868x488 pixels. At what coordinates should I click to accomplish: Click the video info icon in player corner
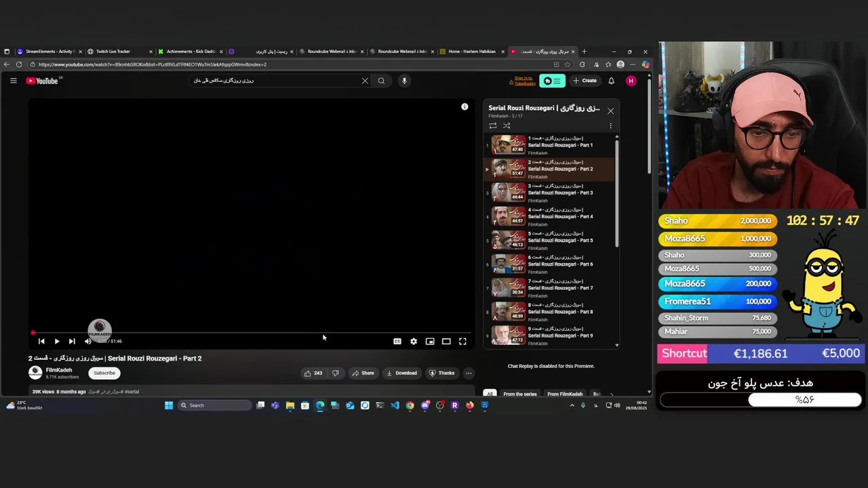click(465, 107)
